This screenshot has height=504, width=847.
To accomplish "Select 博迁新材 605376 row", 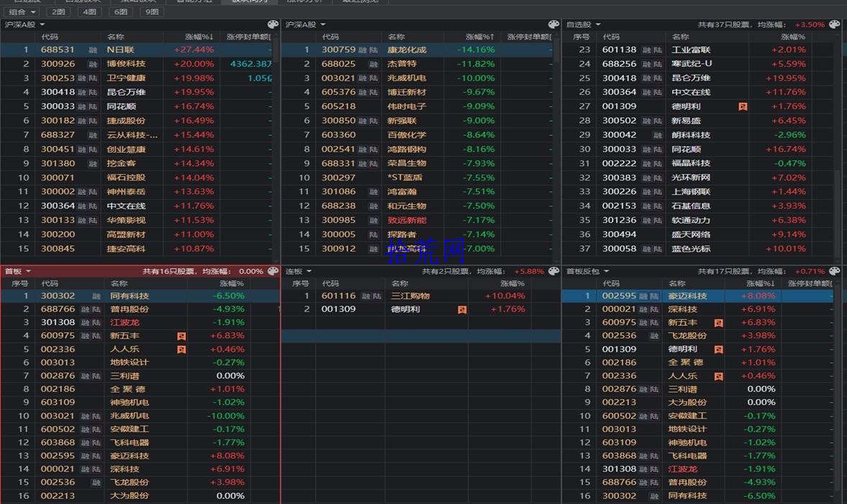I will (417, 92).
